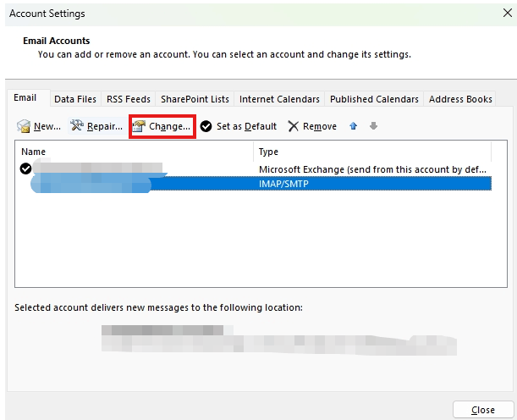Switch to the Data Files tab

(75, 99)
